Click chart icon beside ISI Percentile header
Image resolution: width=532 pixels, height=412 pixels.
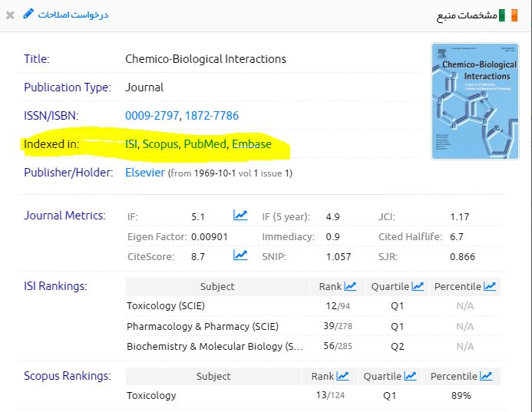(489, 286)
